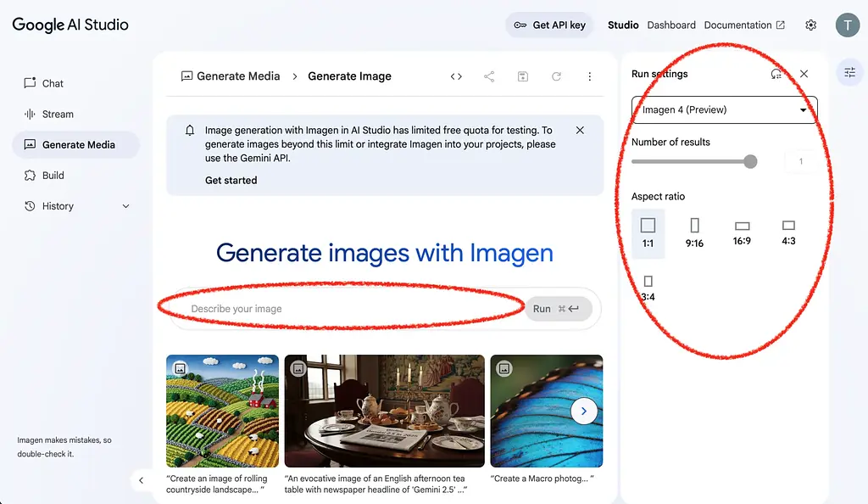This screenshot has width=868, height=504.
Task: Open the Documentation menu item
Action: coord(739,25)
